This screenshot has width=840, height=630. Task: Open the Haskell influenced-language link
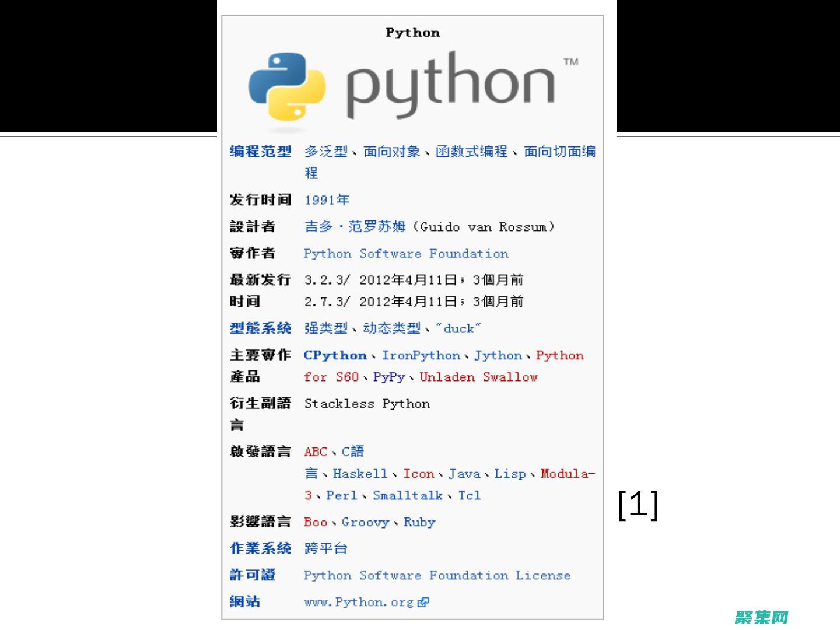coord(360,474)
